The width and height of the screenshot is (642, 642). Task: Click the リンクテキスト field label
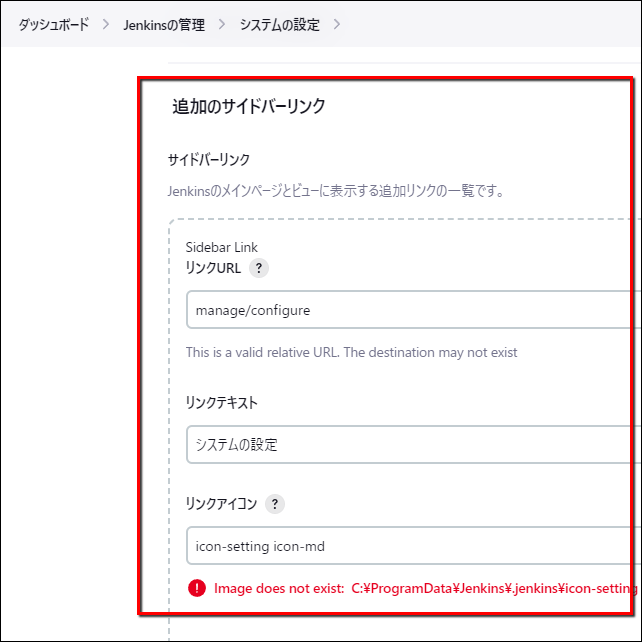click(x=222, y=402)
